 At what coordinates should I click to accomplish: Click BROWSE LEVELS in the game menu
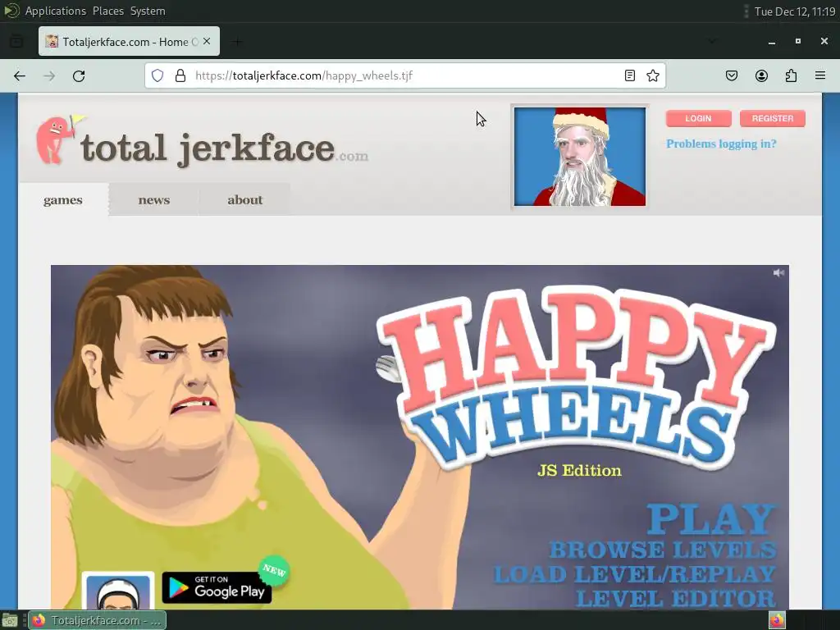coord(663,550)
